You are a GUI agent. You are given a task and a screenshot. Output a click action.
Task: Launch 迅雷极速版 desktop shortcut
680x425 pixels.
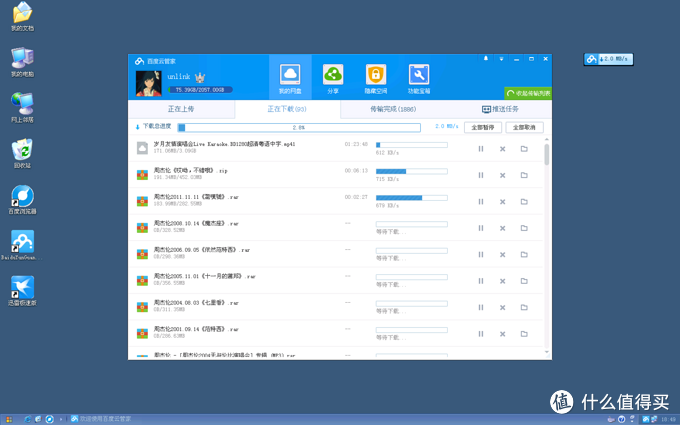(22, 291)
